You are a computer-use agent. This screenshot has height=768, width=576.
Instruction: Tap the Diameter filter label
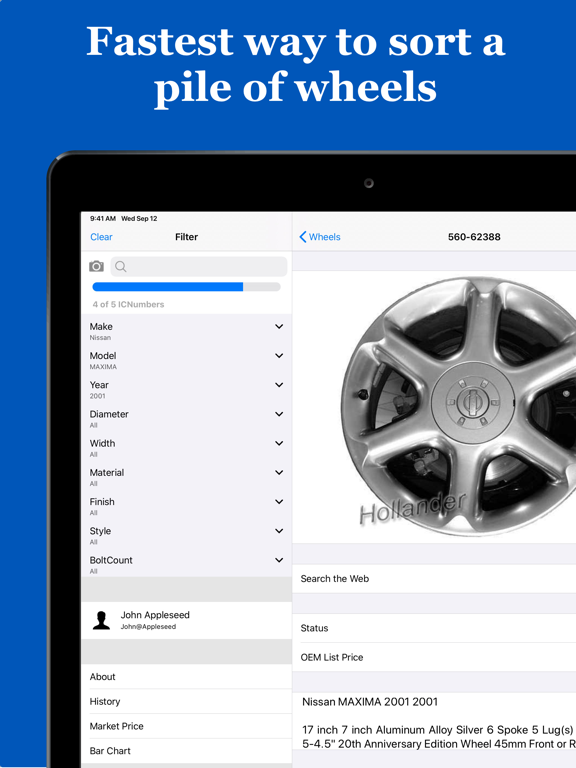pos(109,414)
